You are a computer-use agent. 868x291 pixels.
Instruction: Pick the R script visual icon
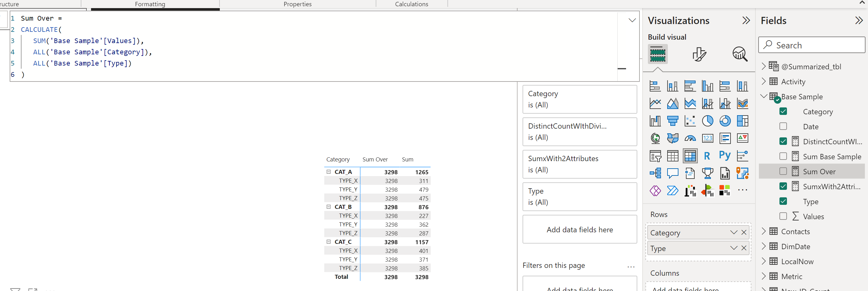[707, 155]
